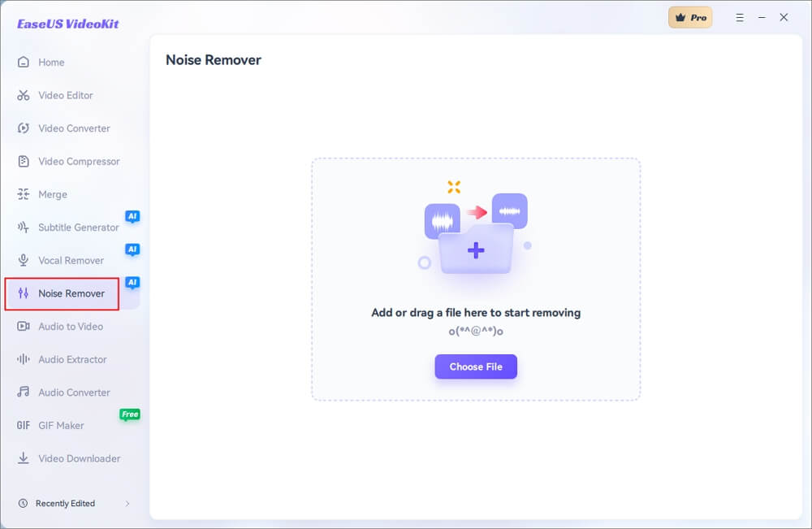Click the EaseUS VideoKit logo
The height and width of the screenshot is (529, 812).
click(68, 24)
